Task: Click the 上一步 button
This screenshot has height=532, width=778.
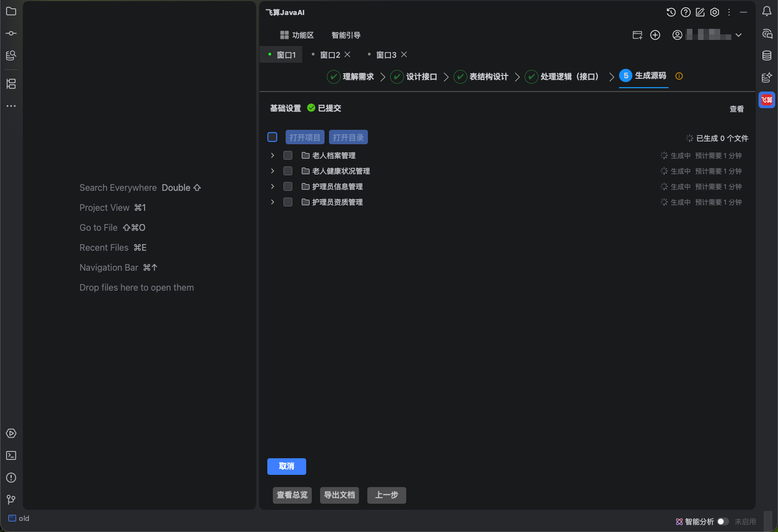Action: tap(387, 496)
